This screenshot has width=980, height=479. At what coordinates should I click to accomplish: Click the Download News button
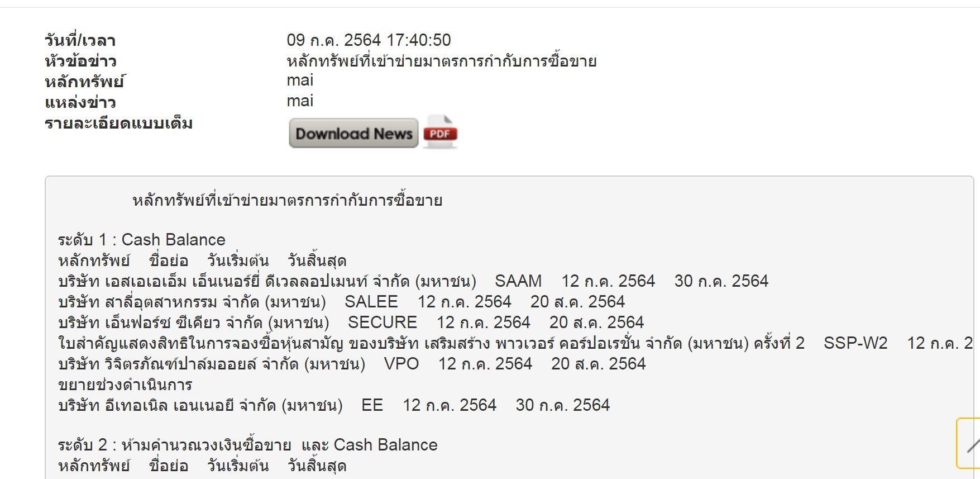(353, 134)
